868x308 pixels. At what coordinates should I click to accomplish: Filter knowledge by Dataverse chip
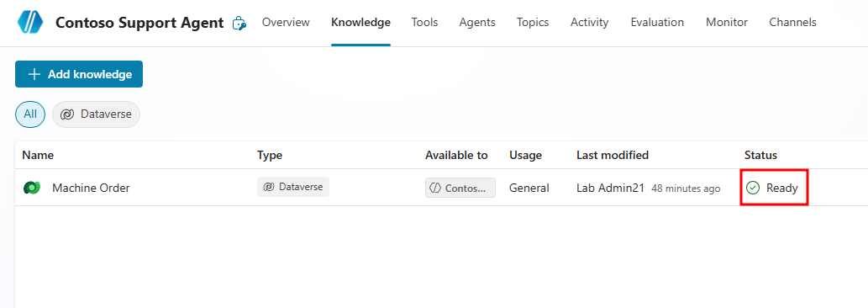(x=97, y=114)
